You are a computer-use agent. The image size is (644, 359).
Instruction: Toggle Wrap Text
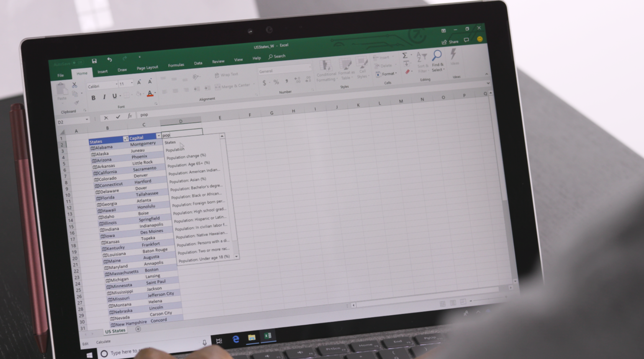click(226, 75)
